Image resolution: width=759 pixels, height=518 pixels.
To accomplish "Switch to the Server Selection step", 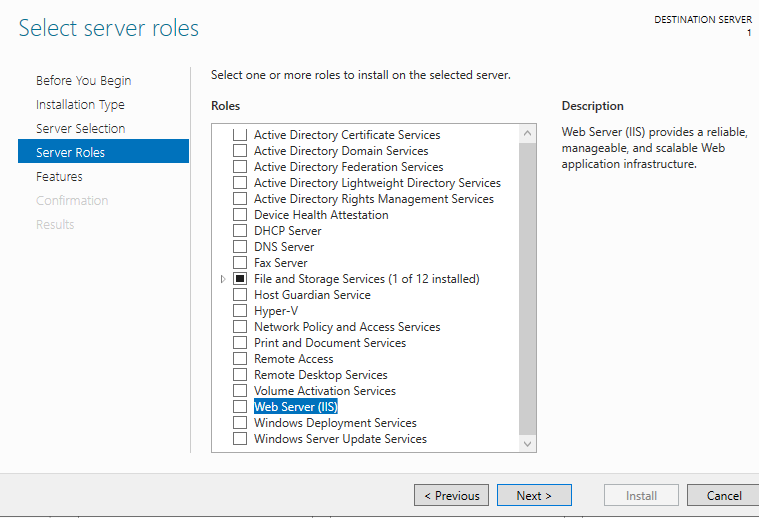I will [x=80, y=128].
